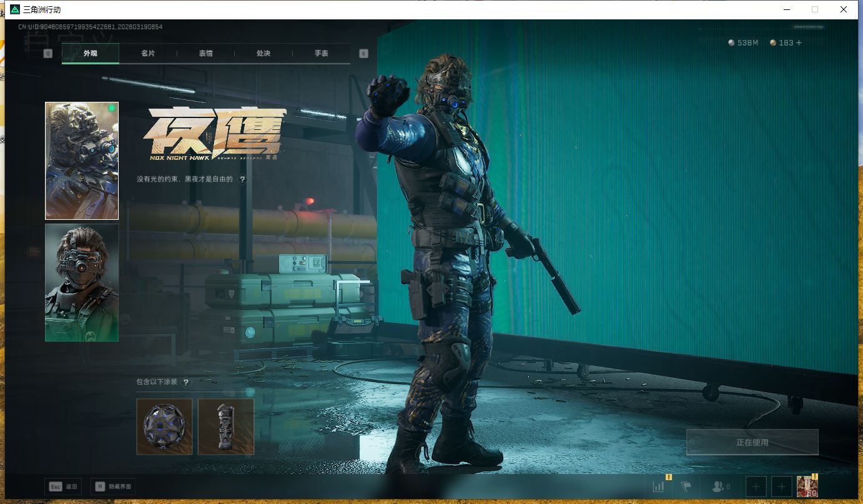Click the plus icon beside 183 currency
Screen dimensions: 863x504
click(x=799, y=43)
